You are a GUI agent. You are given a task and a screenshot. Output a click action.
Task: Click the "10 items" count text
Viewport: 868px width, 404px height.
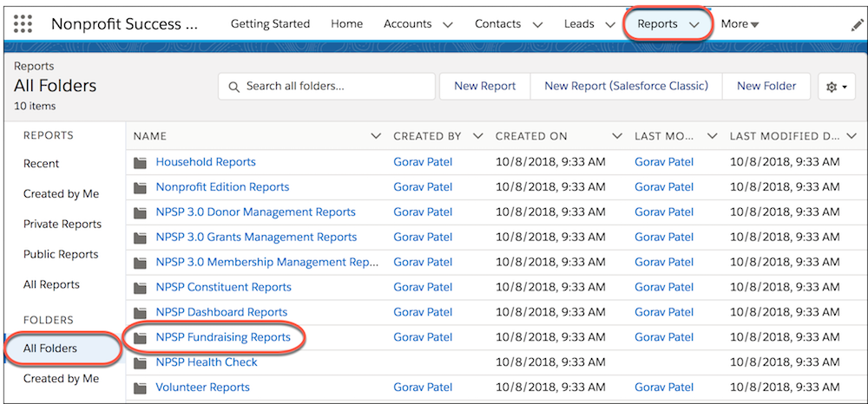click(x=35, y=106)
